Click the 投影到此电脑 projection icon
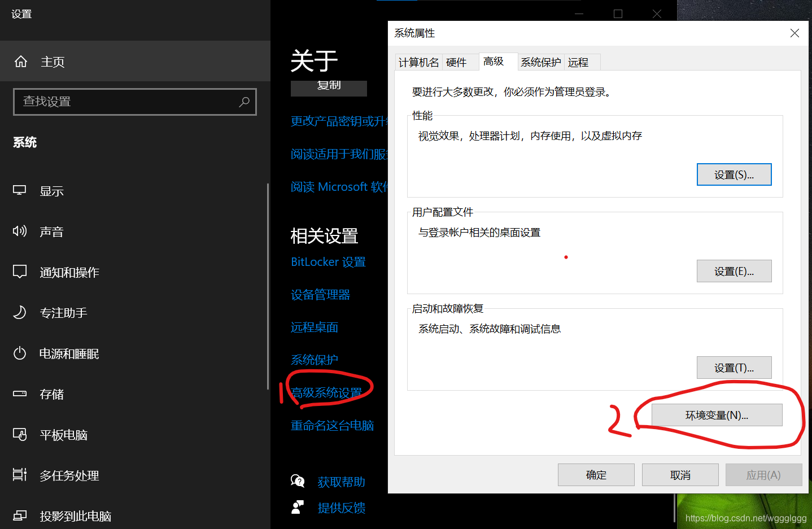This screenshot has height=529, width=812. point(19,515)
